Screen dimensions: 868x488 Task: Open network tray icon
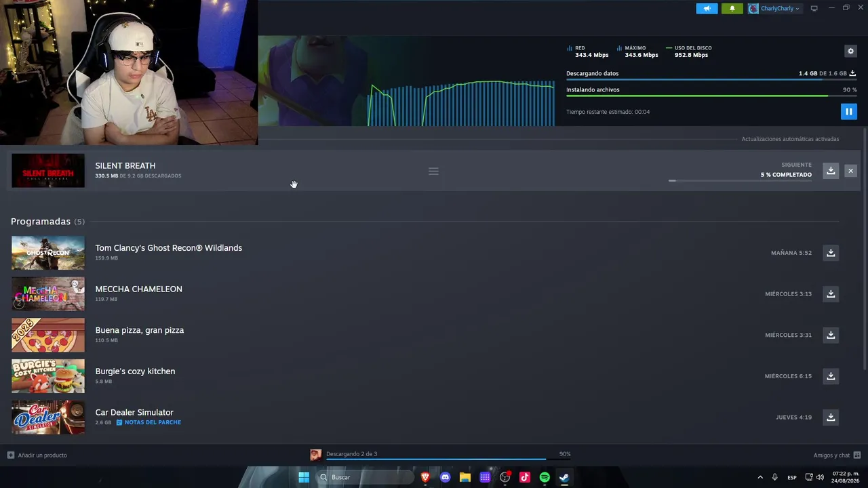pos(809,477)
